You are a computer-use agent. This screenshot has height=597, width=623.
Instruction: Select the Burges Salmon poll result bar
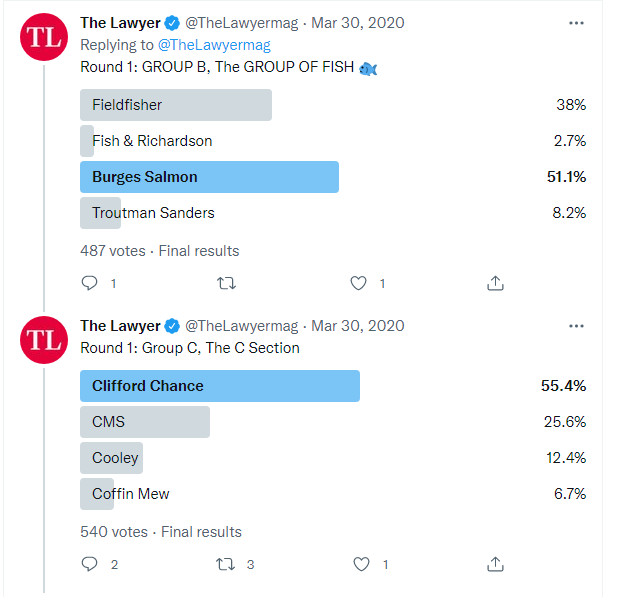tap(209, 177)
